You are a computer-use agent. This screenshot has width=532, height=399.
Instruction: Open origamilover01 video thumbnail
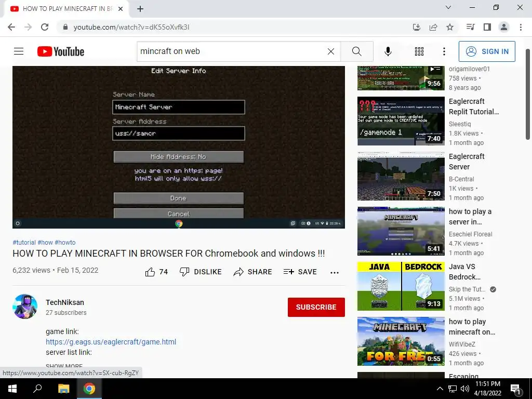coord(401,78)
